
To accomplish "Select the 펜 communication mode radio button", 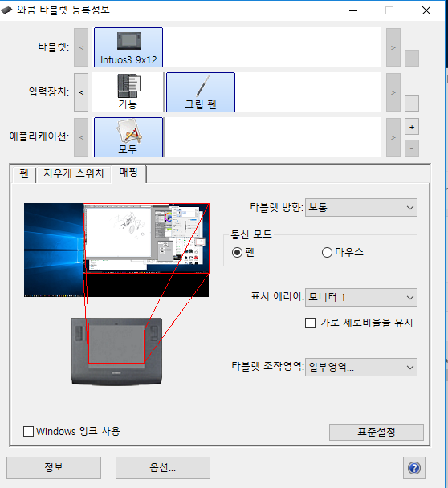I will [x=237, y=252].
